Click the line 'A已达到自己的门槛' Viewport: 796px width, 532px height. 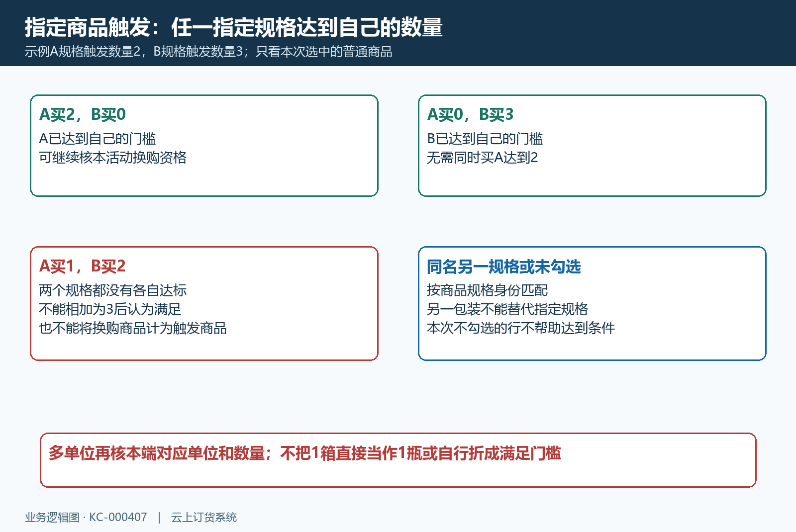point(98,139)
